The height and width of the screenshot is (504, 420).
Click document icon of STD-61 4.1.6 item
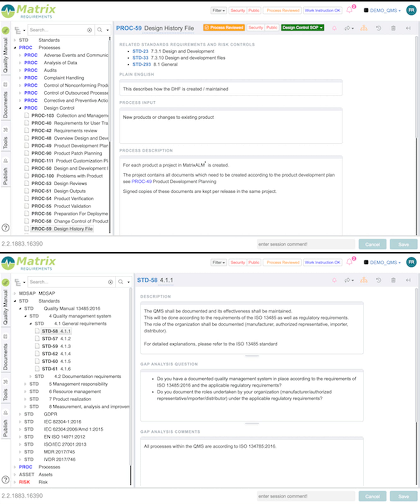pos(37,369)
